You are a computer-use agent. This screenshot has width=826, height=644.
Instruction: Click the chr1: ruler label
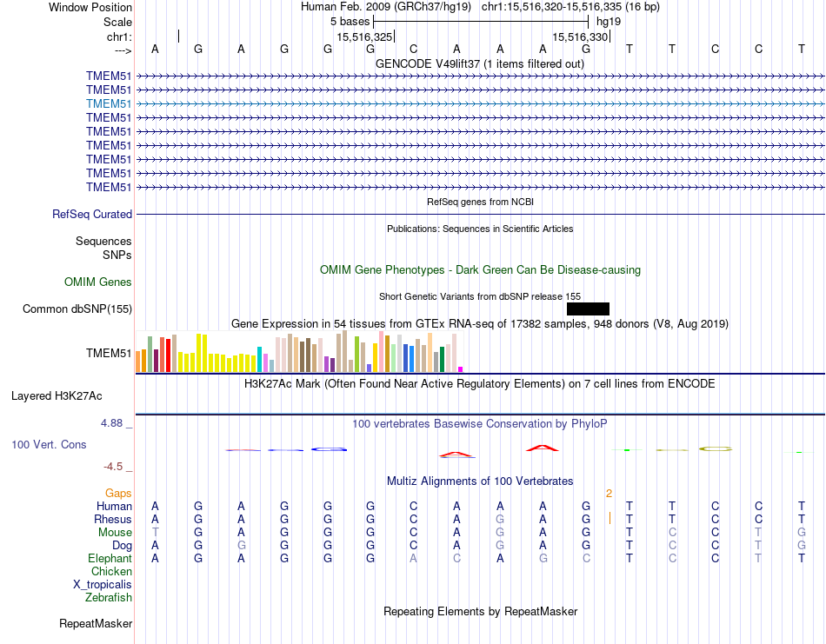click(x=119, y=37)
